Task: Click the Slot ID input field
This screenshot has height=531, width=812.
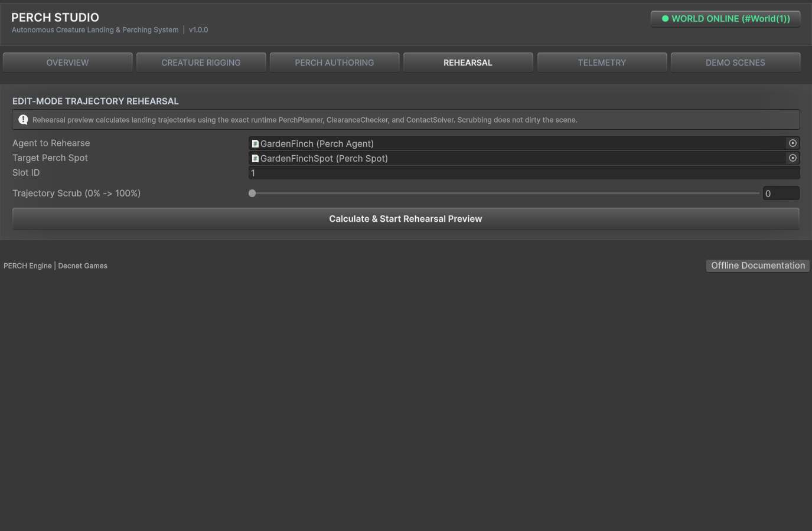Action: point(524,173)
